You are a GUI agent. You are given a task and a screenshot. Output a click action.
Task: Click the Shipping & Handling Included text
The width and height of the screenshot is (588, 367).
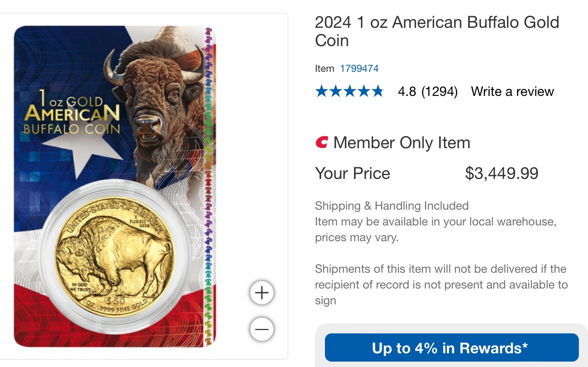[391, 206]
